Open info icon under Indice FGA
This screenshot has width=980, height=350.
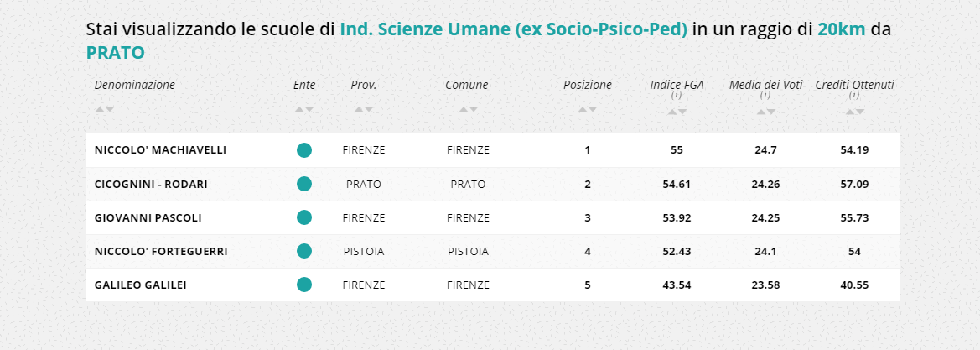677,96
